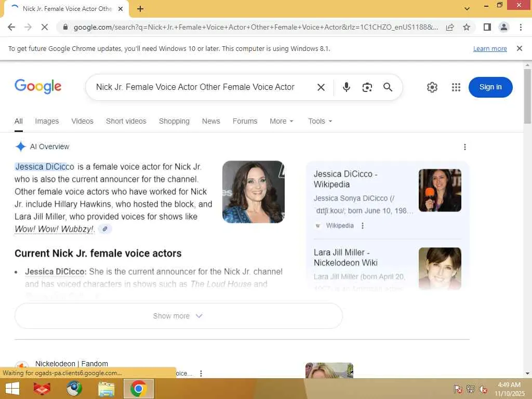Open Chrome side panel

487,27
